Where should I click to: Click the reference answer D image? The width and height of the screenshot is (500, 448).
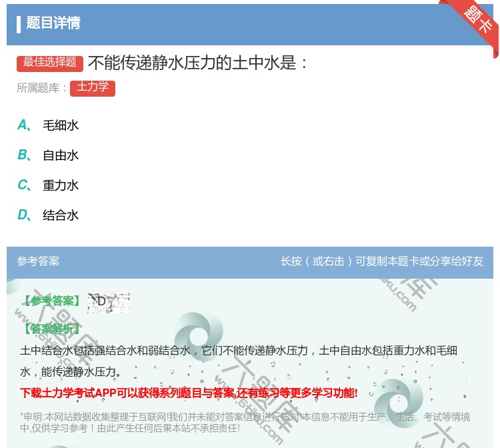[109, 302]
